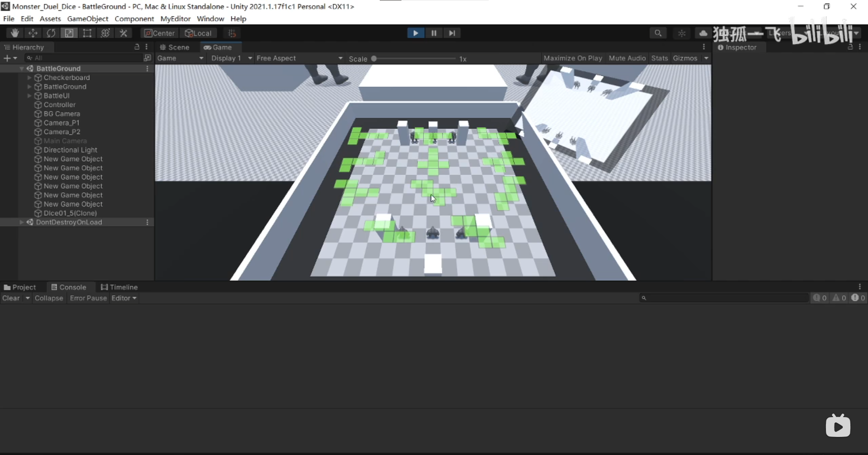Toggle the Stats overlay
The image size is (868, 455).
point(659,58)
